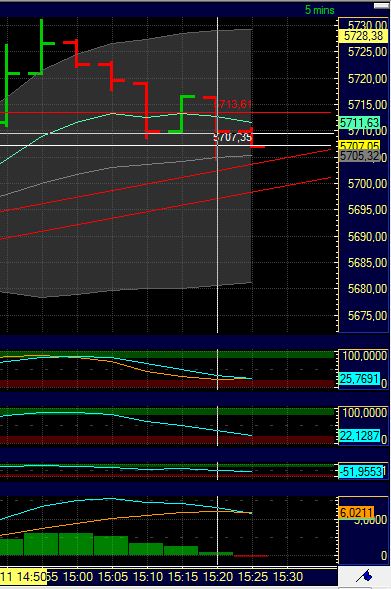
Task: Click the 5695,00 price axis label
Action: click(367, 210)
